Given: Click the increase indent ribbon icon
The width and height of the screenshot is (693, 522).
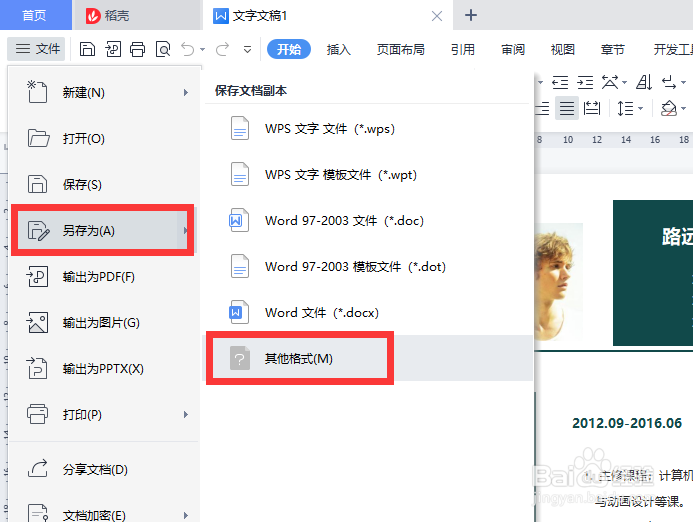Looking at the screenshot, I should click(585, 82).
